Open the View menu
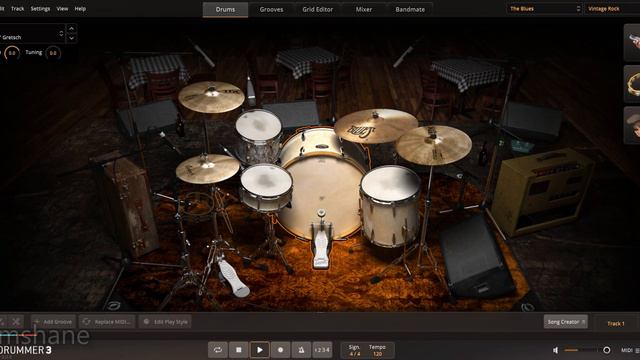640x360 pixels. coord(62,9)
